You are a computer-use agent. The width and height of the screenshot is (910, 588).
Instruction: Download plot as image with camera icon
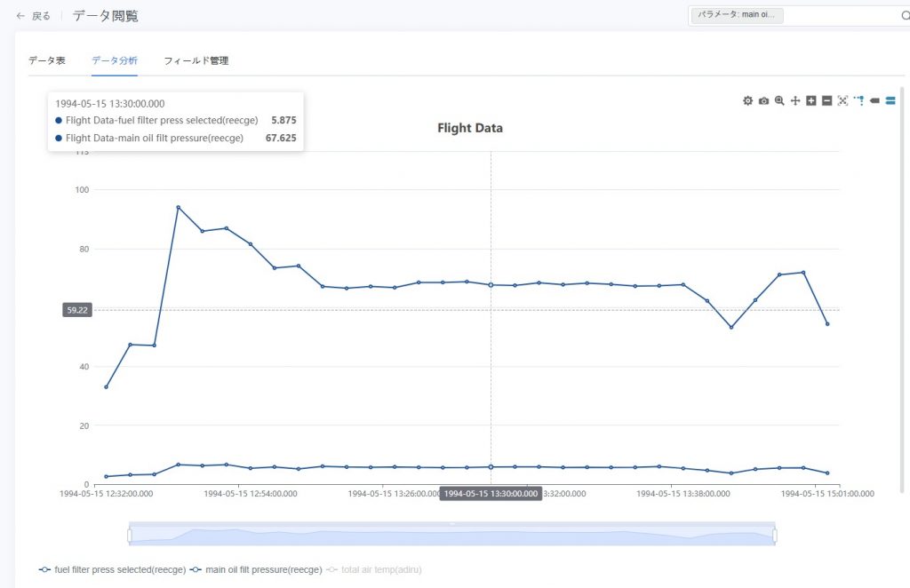pos(763,101)
